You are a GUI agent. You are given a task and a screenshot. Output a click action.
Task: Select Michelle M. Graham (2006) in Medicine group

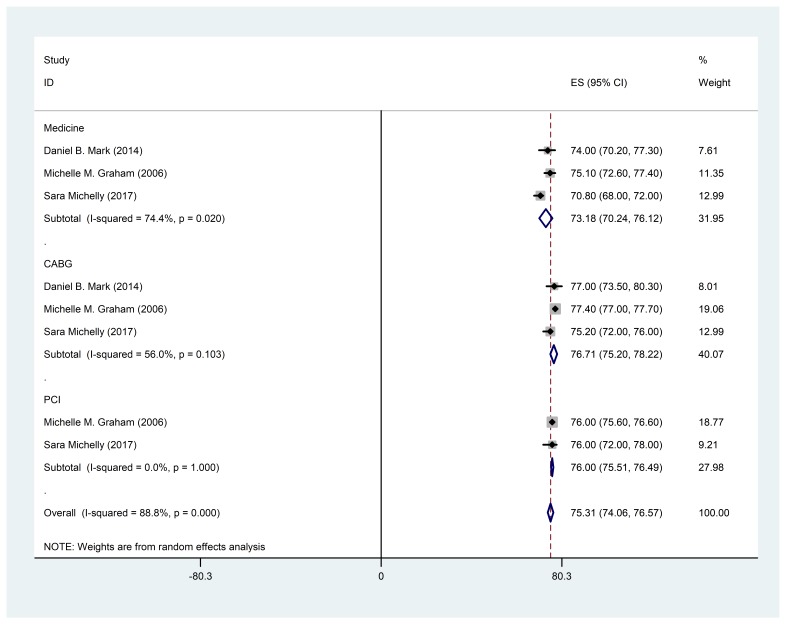105,173
